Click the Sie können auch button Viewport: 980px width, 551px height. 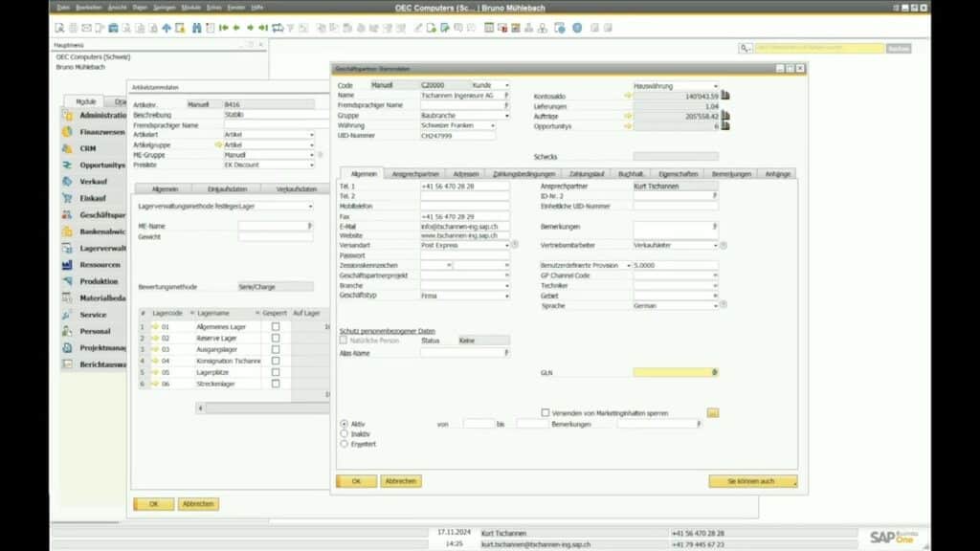[x=752, y=482]
